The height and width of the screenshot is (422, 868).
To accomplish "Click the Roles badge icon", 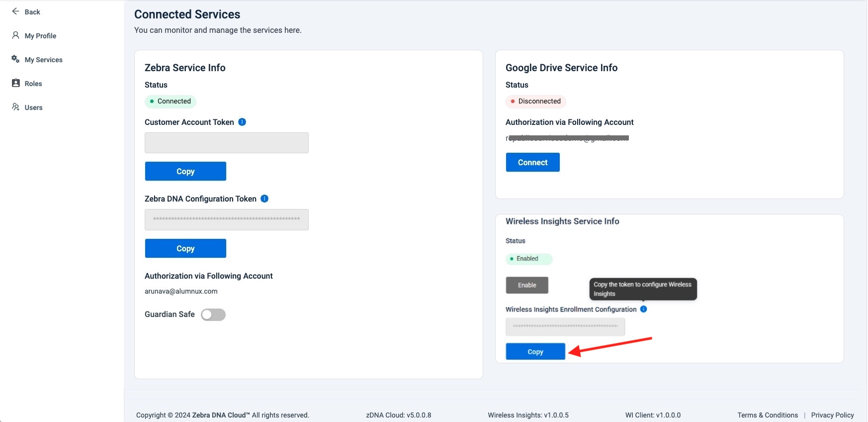I will [x=15, y=83].
